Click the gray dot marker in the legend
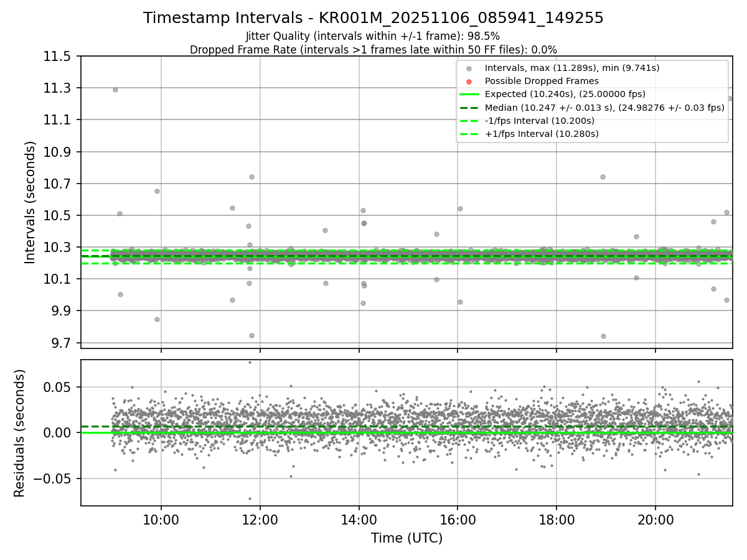 (469, 68)
